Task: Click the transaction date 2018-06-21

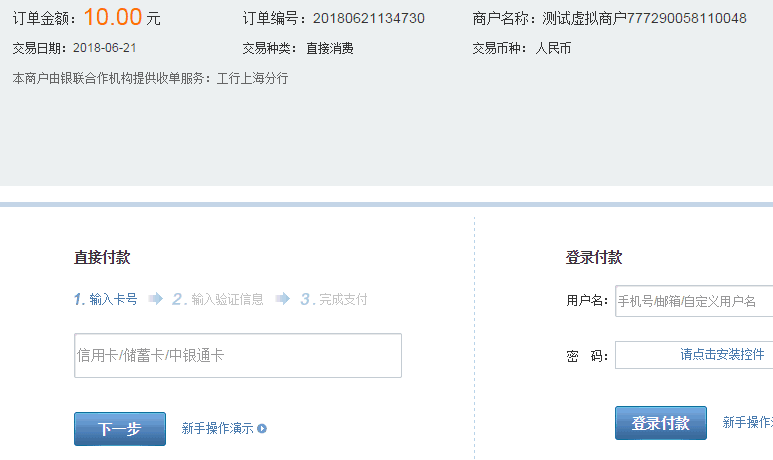Action: [x=105, y=48]
